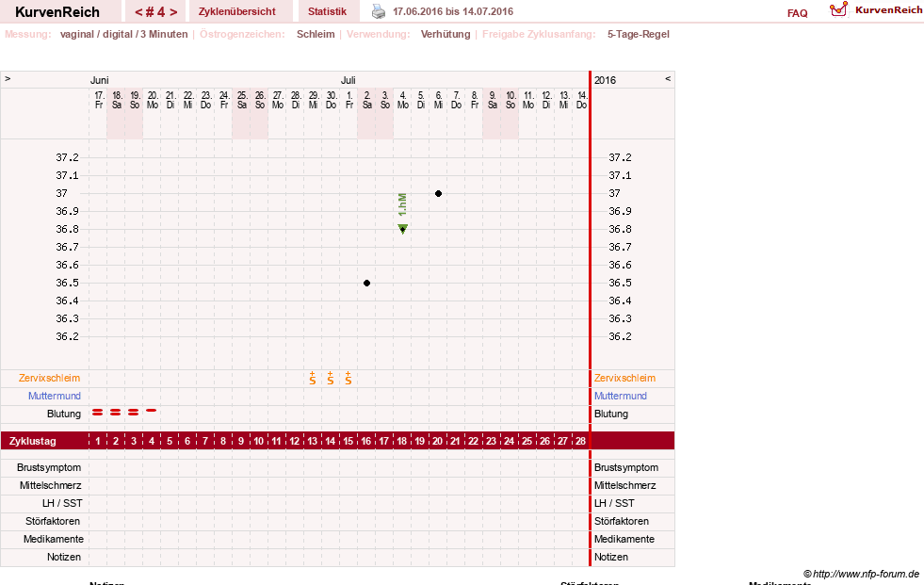Click the '14. Do' date column header
This screenshot has height=585, width=924.
click(581, 100)
